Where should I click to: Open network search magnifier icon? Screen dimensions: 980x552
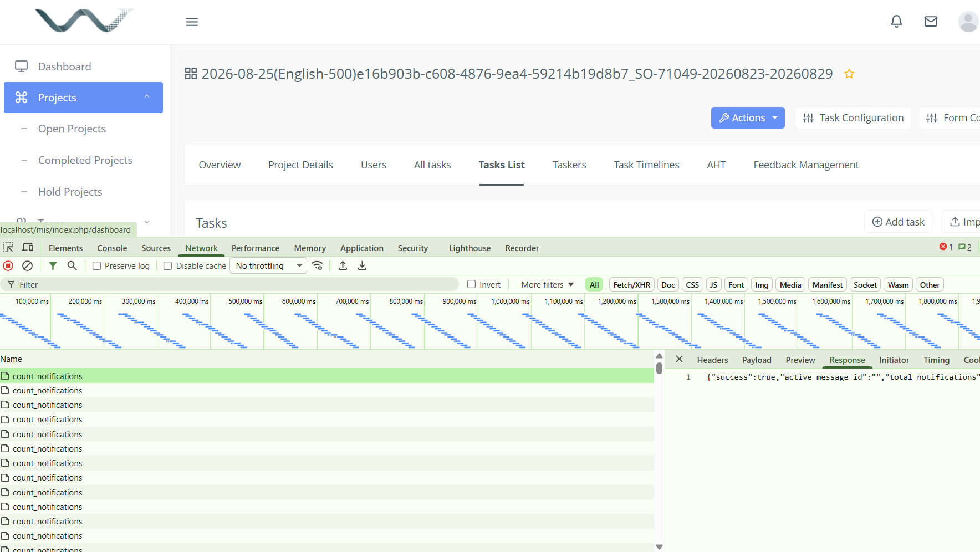pyautogui.click(x=72, y=265)
